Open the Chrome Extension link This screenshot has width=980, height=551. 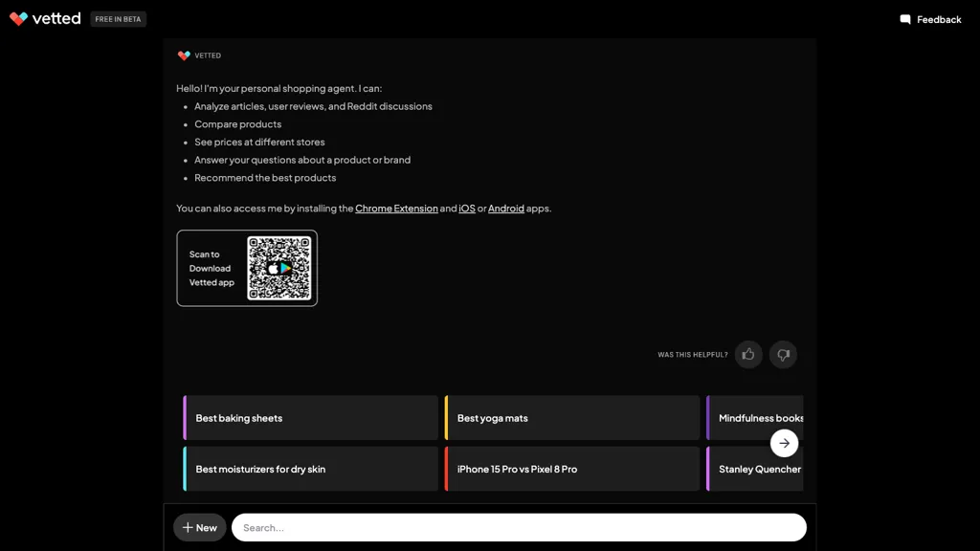pos(397,208)
